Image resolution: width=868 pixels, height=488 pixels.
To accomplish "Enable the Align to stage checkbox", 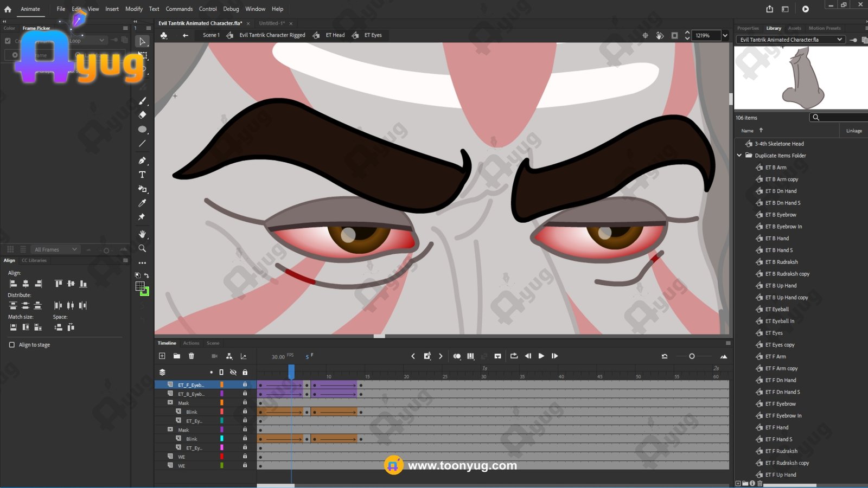I will [x=12, y=345].
